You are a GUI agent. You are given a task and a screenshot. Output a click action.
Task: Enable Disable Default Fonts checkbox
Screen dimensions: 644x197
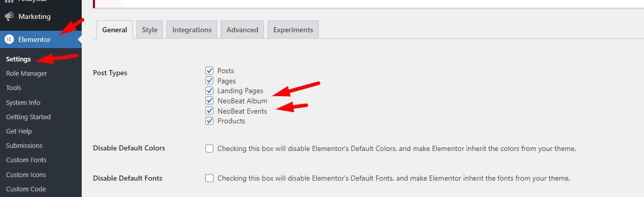click(209, 178)
